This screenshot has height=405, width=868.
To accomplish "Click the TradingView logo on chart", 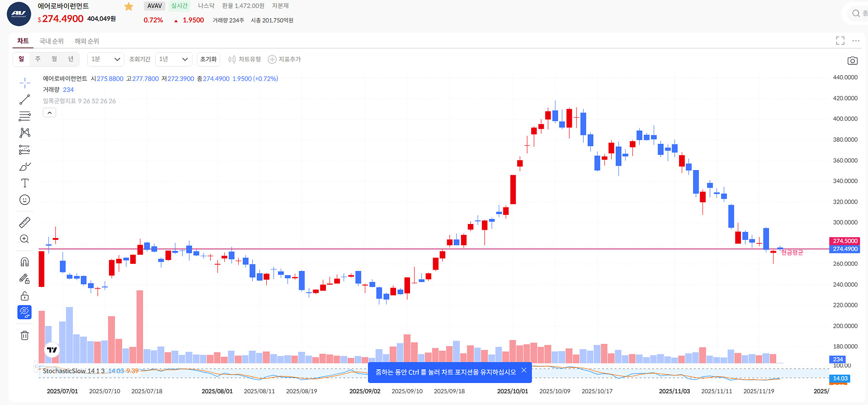I will click(52, 350).
